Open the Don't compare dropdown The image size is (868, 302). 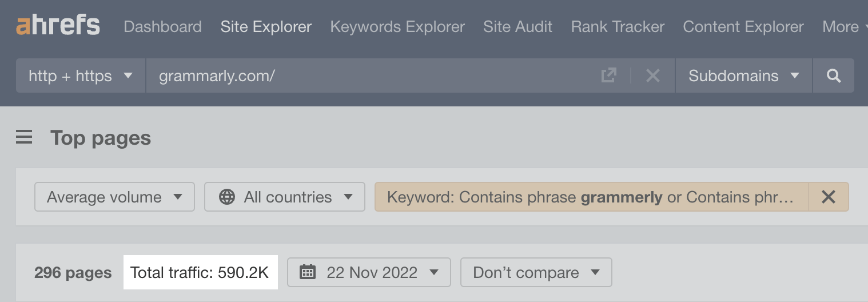[536, 272]
